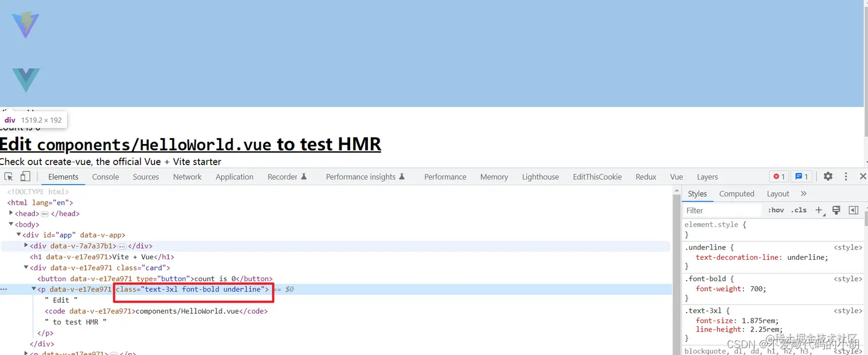The width and height of the screenshot is (868, 355).
Task: Click the underlined Edit HelloWorld.vue heading
Action: pos(190,143)
